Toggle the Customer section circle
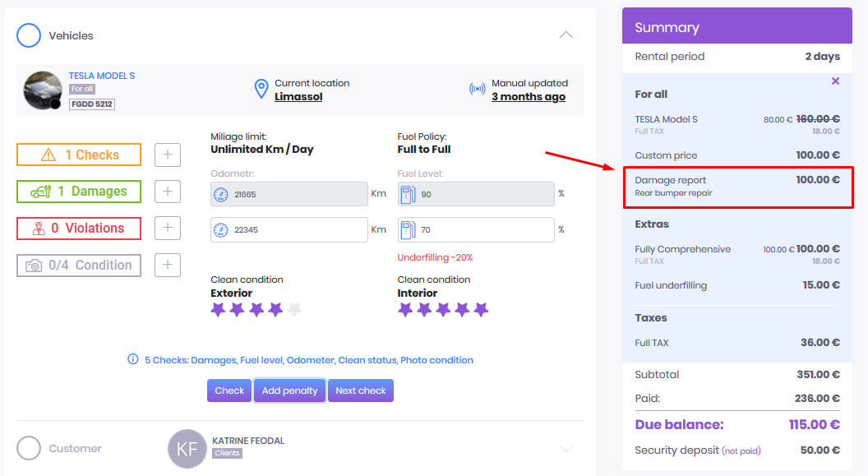The image size is (868, 476). (29, 448)
